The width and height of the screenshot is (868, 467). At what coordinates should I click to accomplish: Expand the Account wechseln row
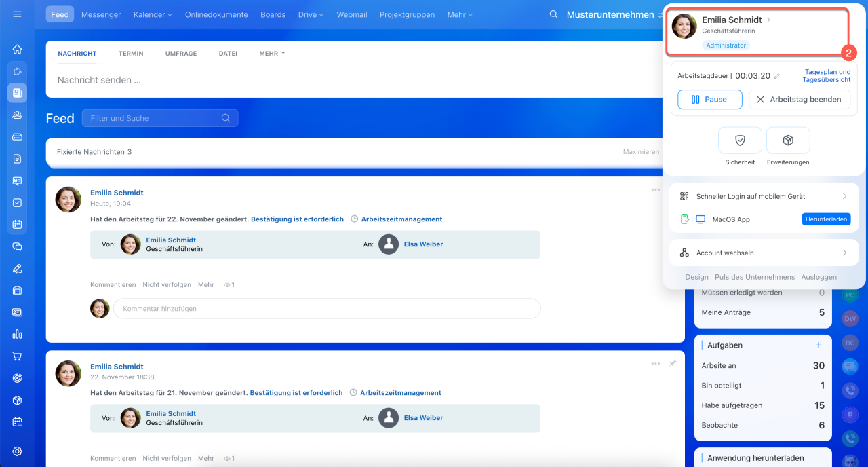[764, 253]
